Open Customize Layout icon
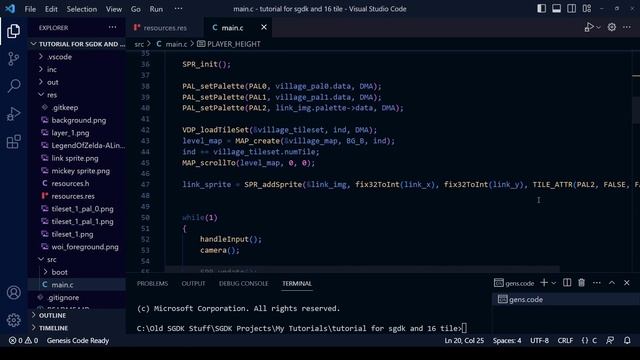Viewport: 640px width, 360px height. [587, 9]
